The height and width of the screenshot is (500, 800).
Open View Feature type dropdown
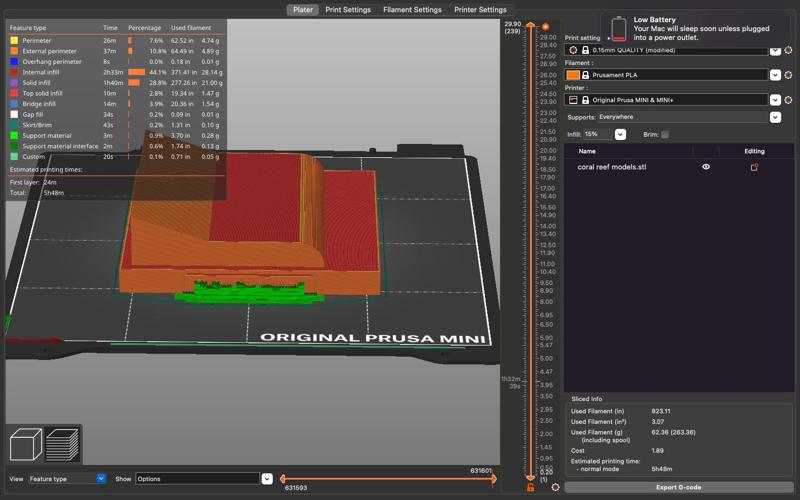[67, 479]
